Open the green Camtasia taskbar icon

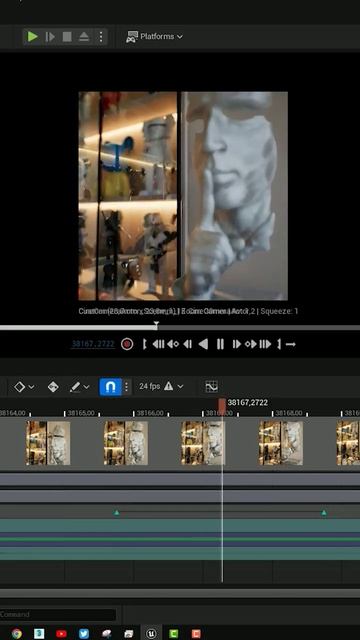[173, 633]
